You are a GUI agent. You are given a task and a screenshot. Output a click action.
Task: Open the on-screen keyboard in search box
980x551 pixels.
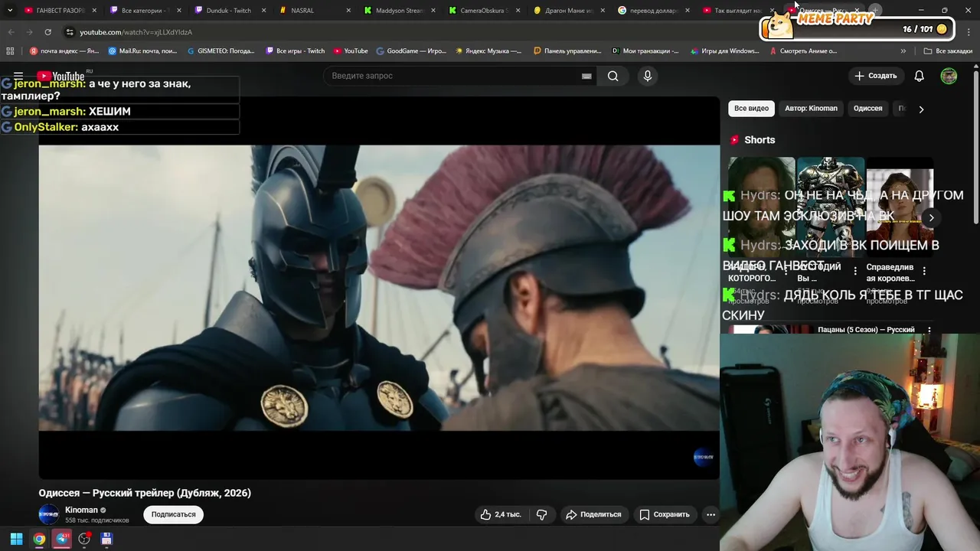(586, 76)
